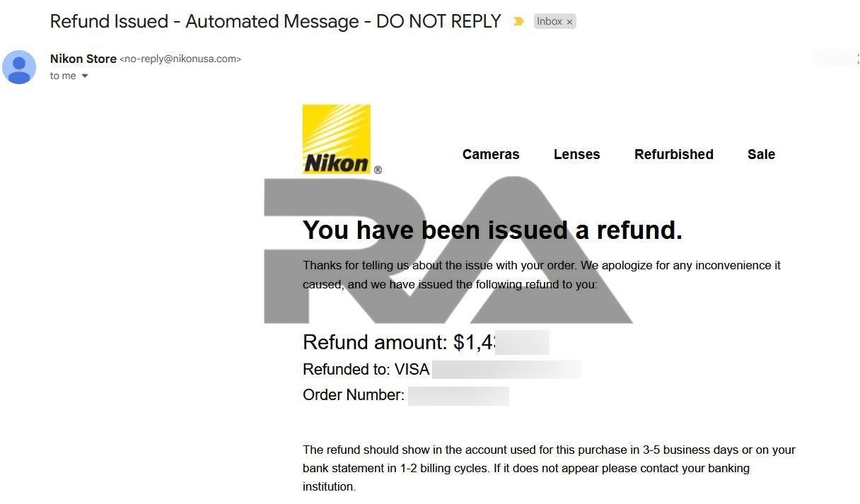Click the Inbox label tag
This screenshot has width=860, height=504.
[549, 21]
